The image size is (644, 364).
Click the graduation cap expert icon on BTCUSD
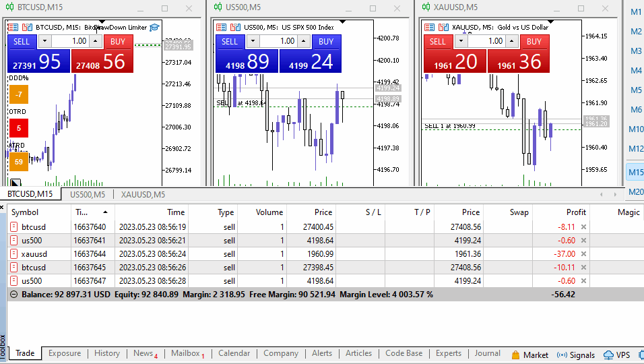pos(154,27)
